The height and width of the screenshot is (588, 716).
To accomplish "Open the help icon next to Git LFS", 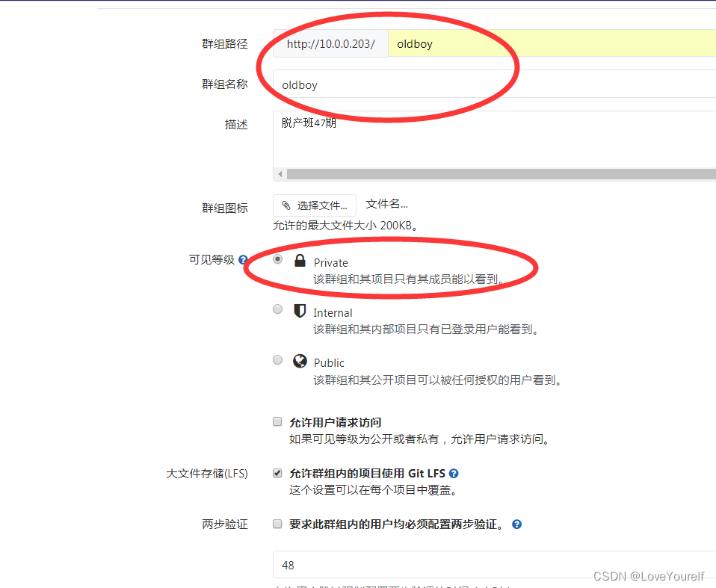I will pyautogui.click(x=454, y=474).
